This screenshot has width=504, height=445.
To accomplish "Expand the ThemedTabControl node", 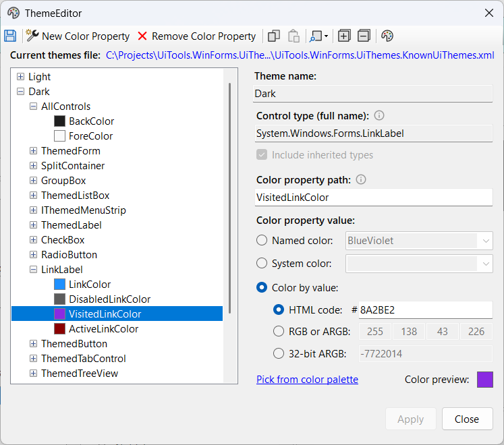I will click(x=33, y=358).
